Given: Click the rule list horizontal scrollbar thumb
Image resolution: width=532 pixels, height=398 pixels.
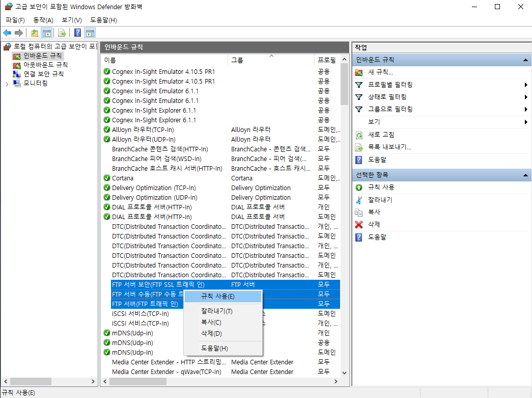Looking at the screenshot, I should tap(138, 382).
